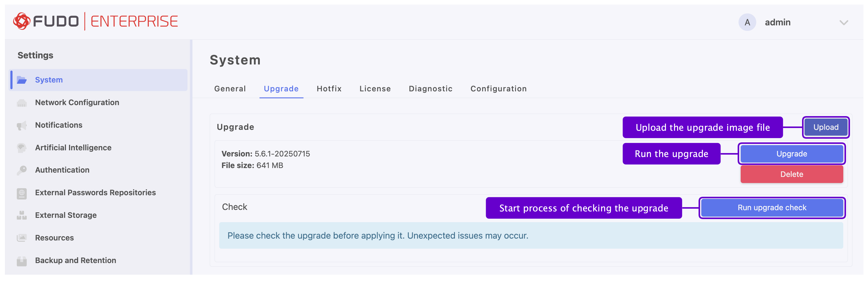Select the Diagnostic tab
The image size is (868, 282).
430,89
